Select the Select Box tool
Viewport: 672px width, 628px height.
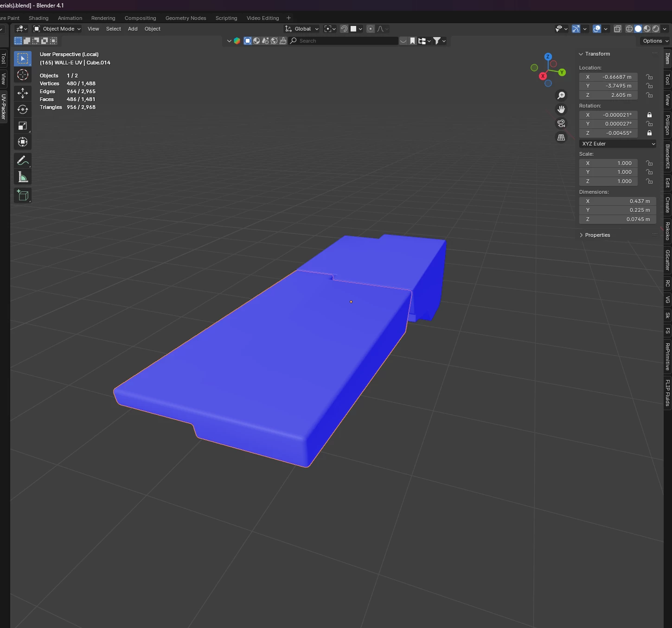point(23,59)
